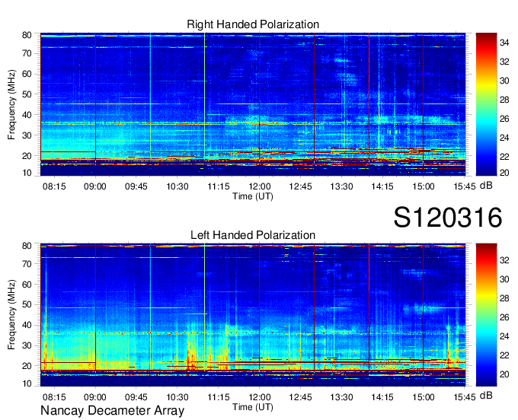The image size is (518, 420).
Task: Click the "09:45" tick on top plot
Action: click(x=136, y=186)
